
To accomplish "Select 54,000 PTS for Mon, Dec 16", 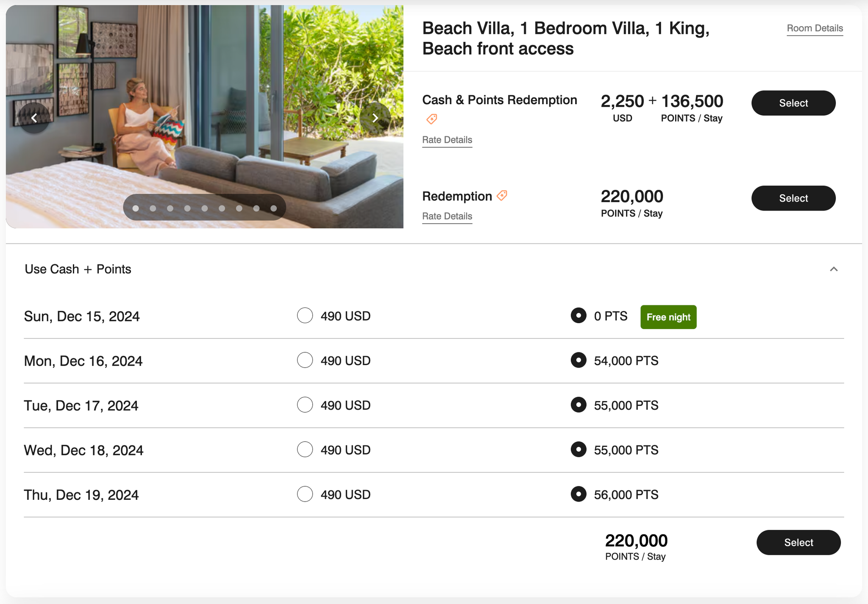I will pos(579,360).
